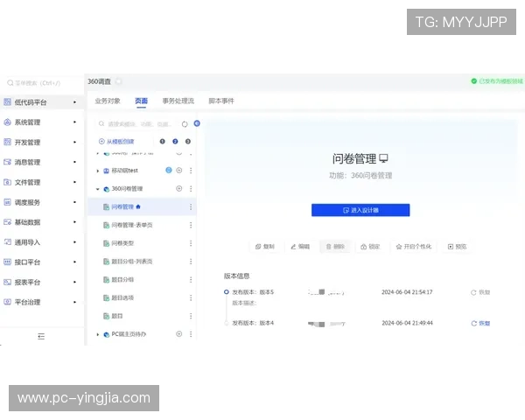Open the 开发管理 sidebar menu

point(41,143)
